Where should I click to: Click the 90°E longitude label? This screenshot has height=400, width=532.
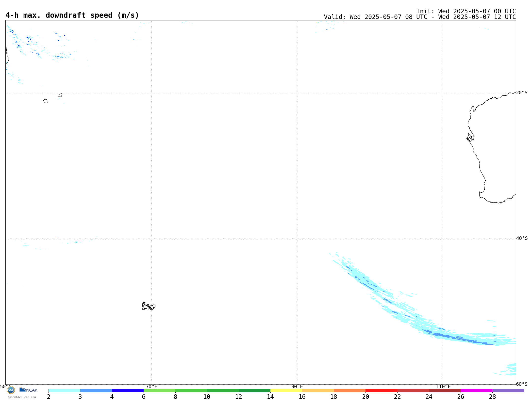297,386
